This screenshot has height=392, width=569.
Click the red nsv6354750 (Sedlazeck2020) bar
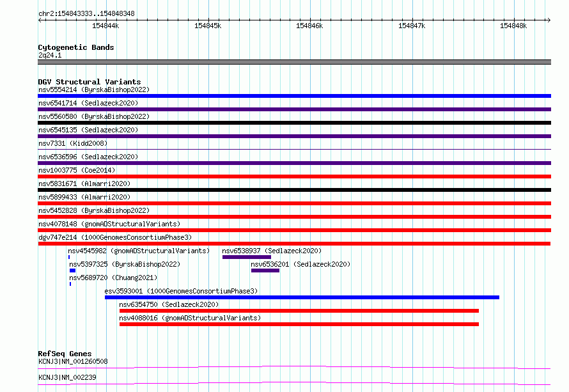[x=299, y=311]
